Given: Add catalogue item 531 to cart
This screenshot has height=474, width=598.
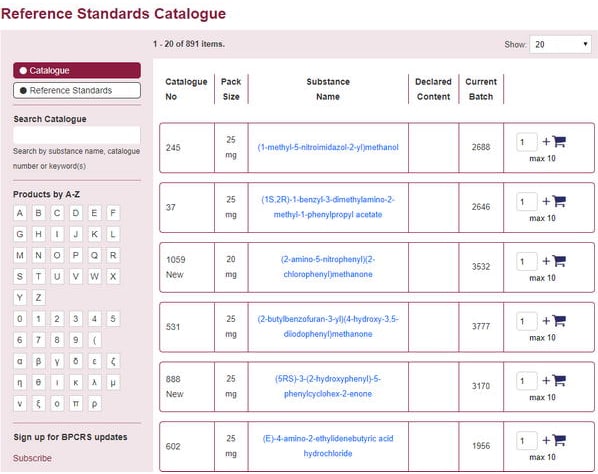Looking at the screenshot, I should point(554,321).
